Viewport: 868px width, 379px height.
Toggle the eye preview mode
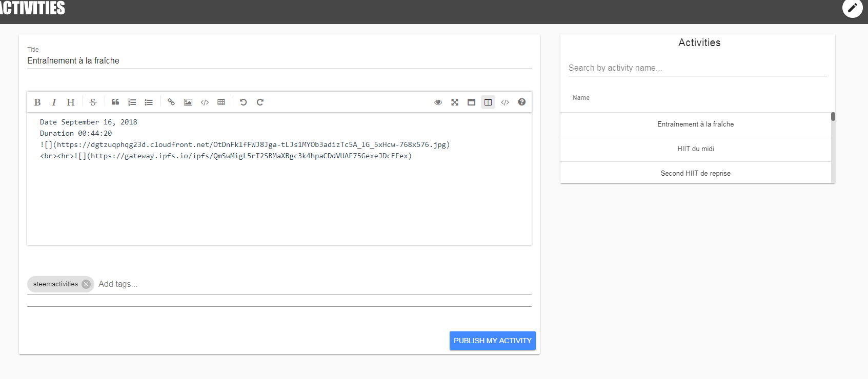point(438,102)
